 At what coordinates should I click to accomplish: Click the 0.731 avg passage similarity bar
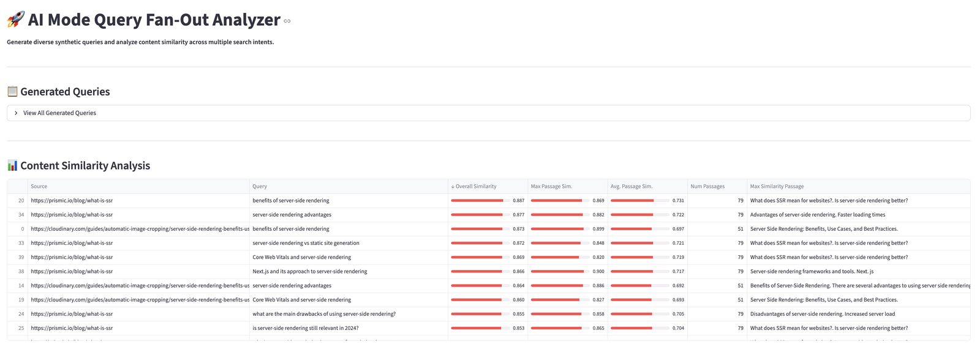pyautogui.click(x=639, y=201)
